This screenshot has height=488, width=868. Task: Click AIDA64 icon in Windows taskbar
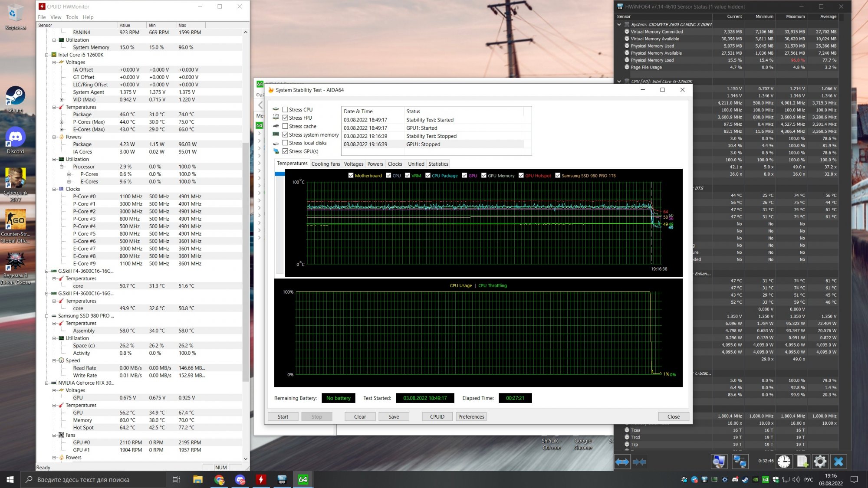pyautogui.click(x=302, y=479)
